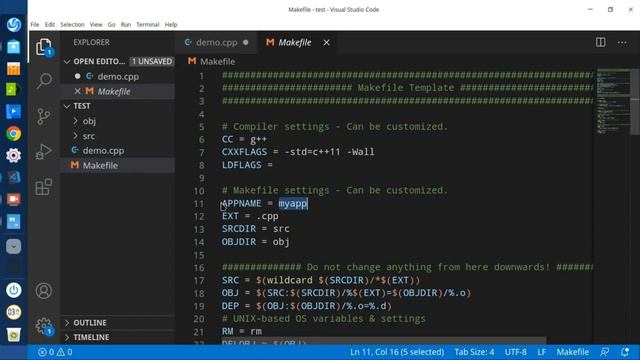This screenshot has width=640, height=360.
Task: Open the Search view in activity bar
Action: (x=44, y=81)
